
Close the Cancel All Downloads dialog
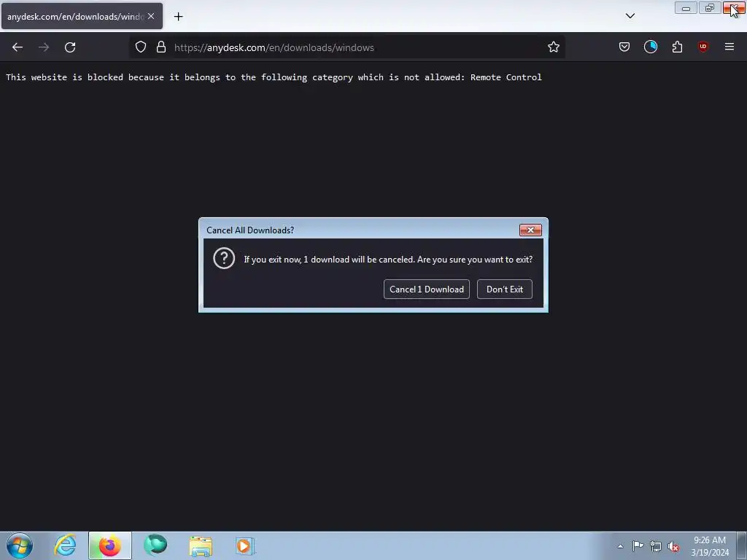click(x=530, y=230)
